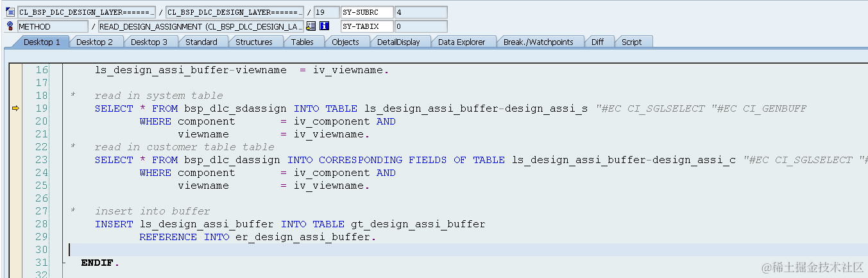Click the 'read in system table' comment
The height and width of the screenshot is (278, 868).
(x=158, y=96)
